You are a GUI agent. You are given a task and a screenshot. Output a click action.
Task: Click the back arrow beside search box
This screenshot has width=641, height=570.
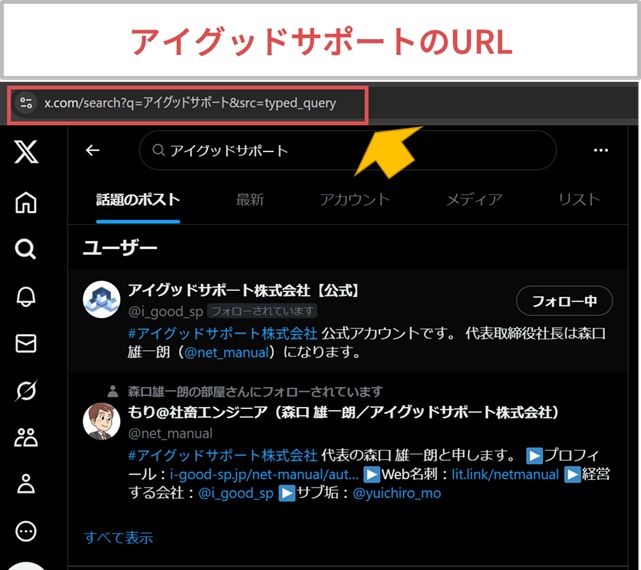coord(92,150)
